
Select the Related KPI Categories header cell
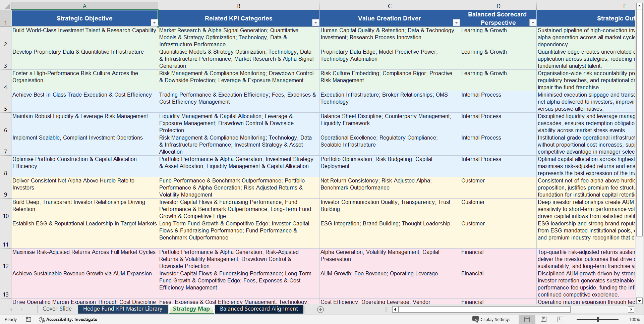tap(239, 18)
